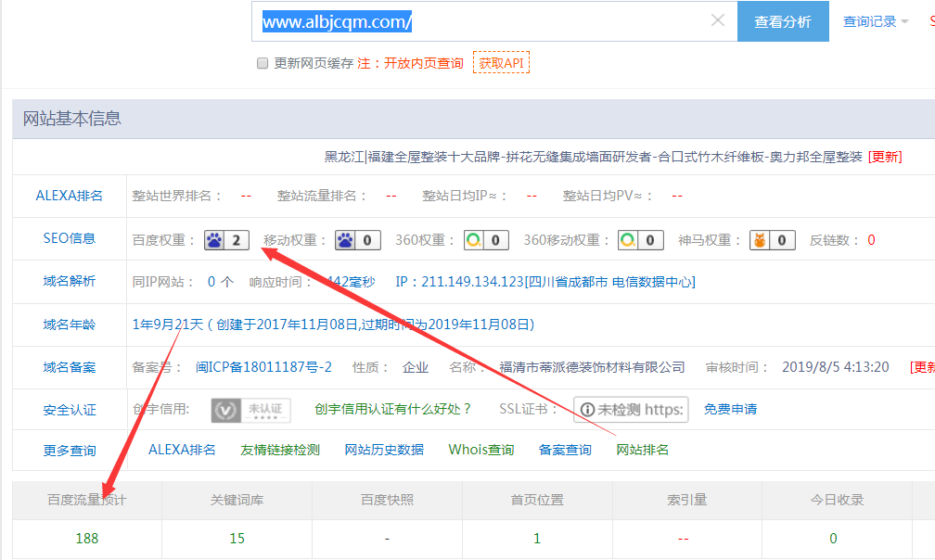Viewport: 935px width, 560px height.
Task: Click the 免费申请 SSL link
Action: click(x=731, y=409)
